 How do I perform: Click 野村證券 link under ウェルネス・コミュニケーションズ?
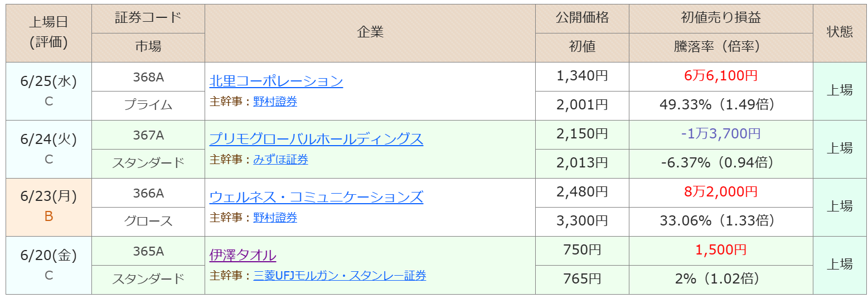click(275, 218)
